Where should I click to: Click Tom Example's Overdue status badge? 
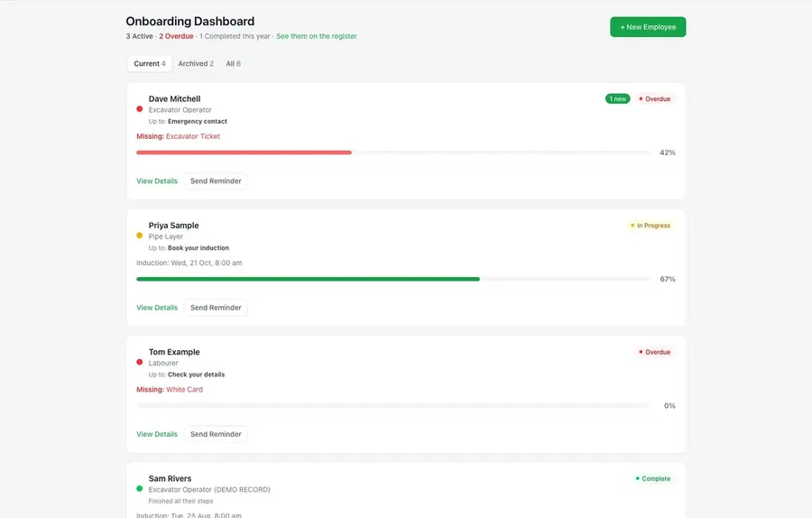655,352
